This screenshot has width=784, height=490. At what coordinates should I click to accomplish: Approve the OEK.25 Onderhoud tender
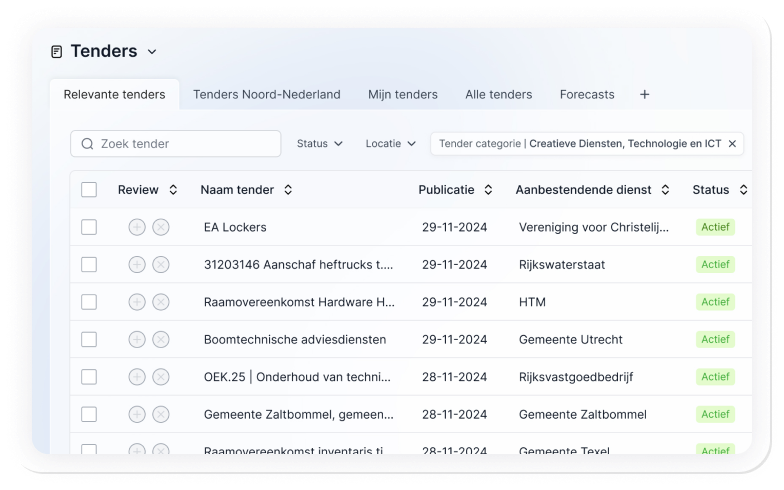click(x=137, y=377)
